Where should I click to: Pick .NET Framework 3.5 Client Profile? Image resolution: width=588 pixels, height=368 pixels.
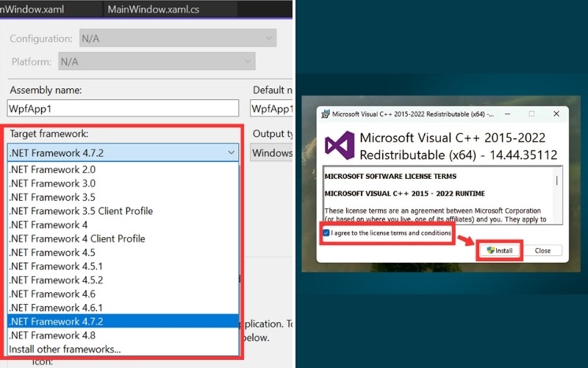coord(123,211)
